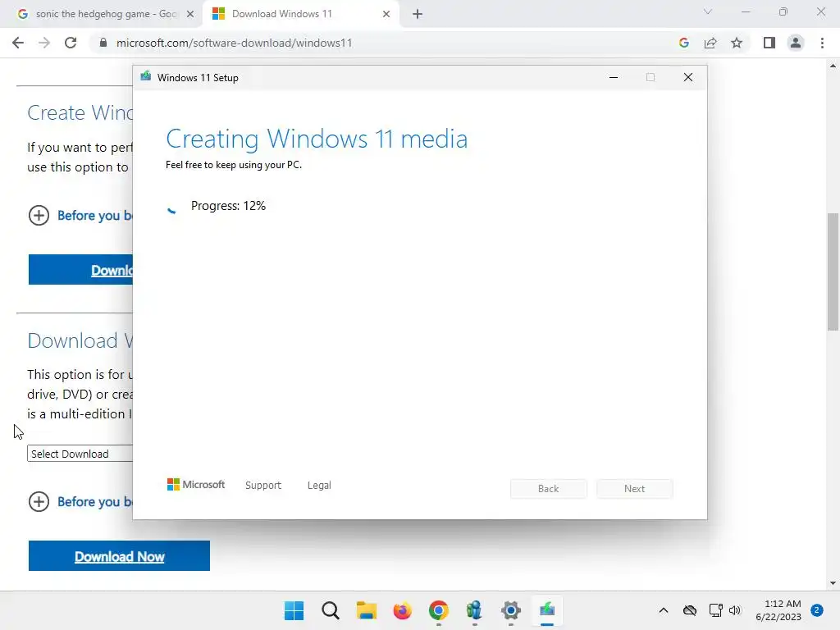Go back using Chrome's back arrow

[18, 43]
